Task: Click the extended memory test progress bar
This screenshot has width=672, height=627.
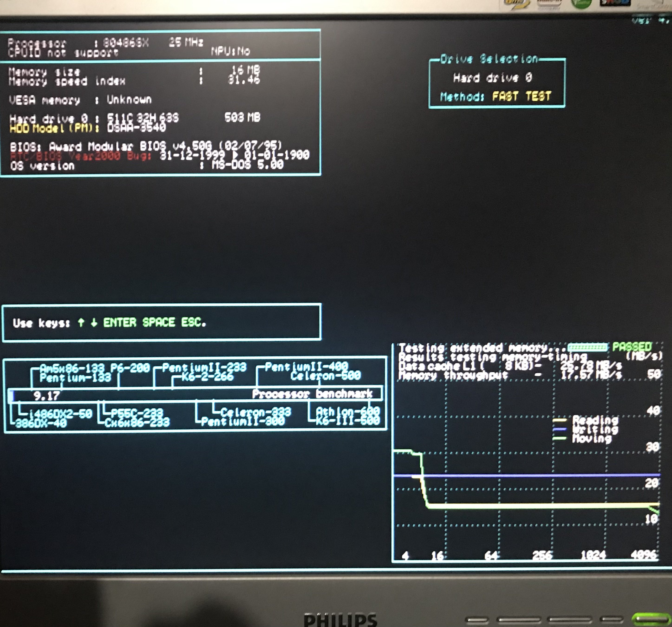Action: tap(587, 347)
